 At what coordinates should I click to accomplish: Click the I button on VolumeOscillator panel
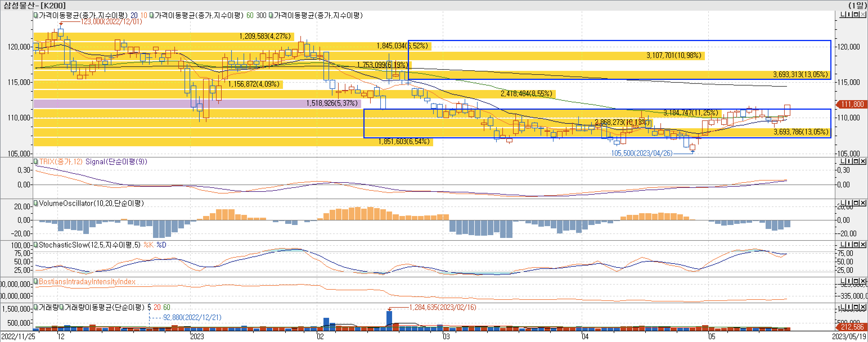click(x=849, y=203)
